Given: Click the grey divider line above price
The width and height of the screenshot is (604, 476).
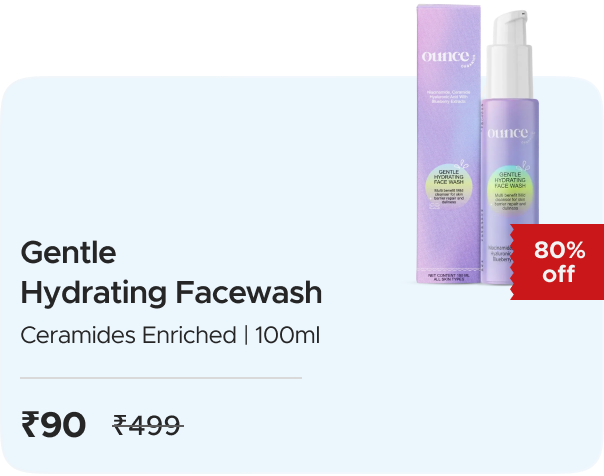Looking at the screenshot, I should tap(161, 378).
